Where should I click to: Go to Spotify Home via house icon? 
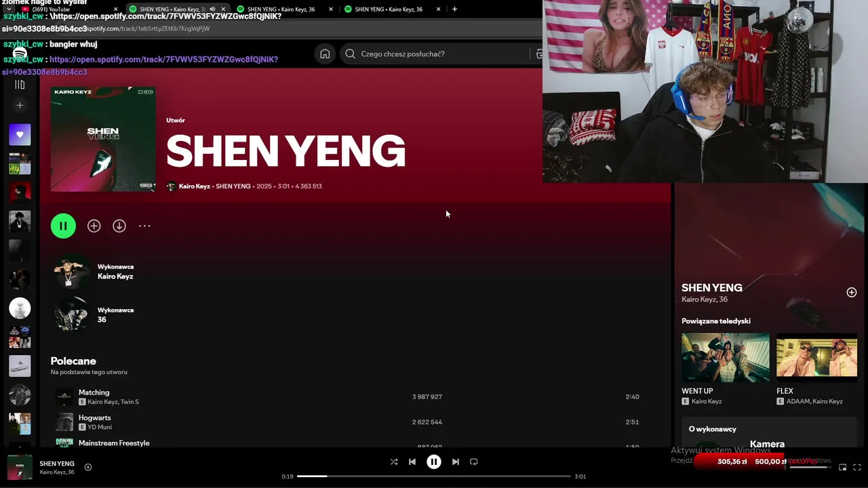click(325, 54)
